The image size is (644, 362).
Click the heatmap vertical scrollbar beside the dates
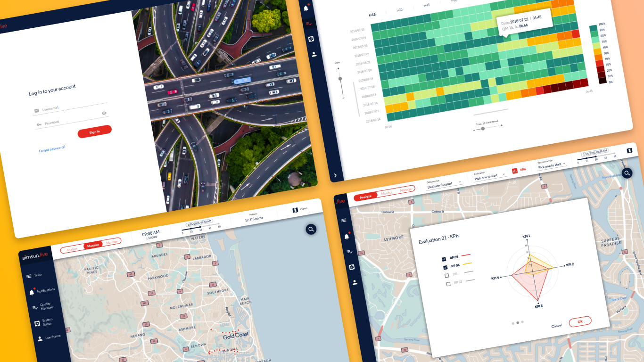click(356, 99)
